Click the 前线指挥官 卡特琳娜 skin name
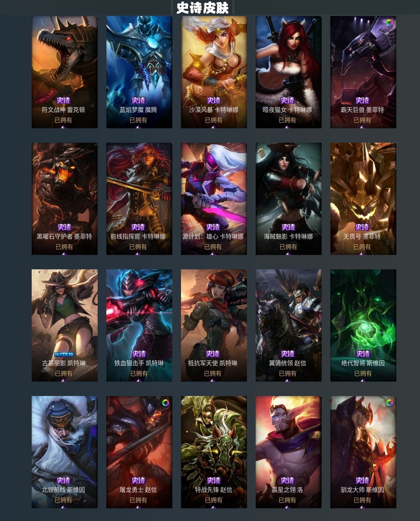This screenshot has width=420, height=521. click(x=138, y=236)
